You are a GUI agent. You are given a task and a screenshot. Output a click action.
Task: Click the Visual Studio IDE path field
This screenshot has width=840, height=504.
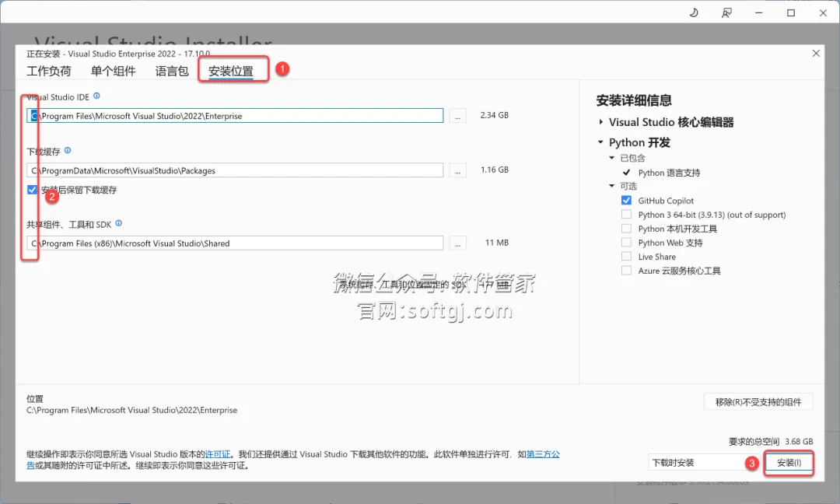click(x=235, y=116)
